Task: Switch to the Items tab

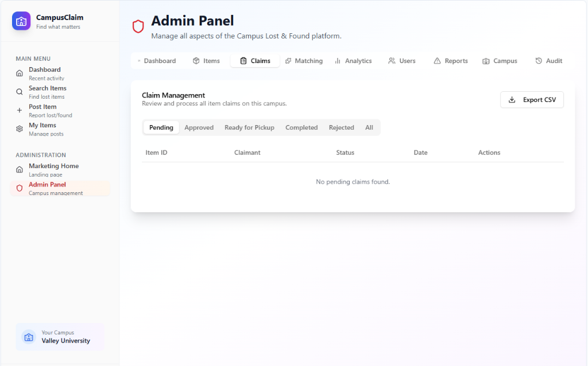Action: click(206, 61)
